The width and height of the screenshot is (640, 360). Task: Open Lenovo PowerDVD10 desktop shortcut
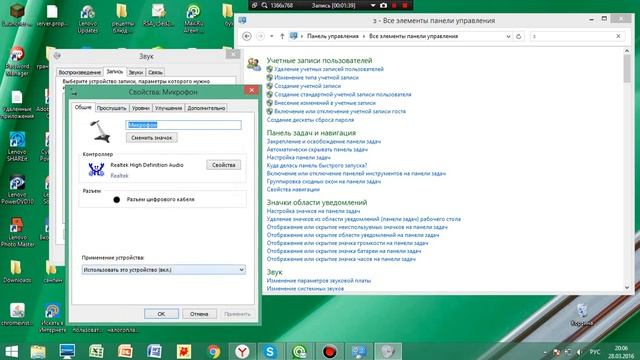coord(17,189)
